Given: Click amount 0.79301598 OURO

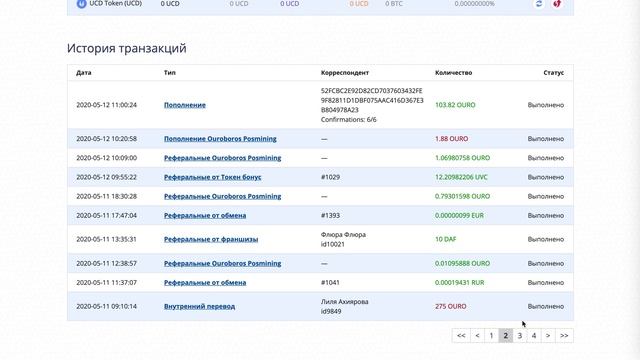Looking at the screenshot, I should point(462,196).
